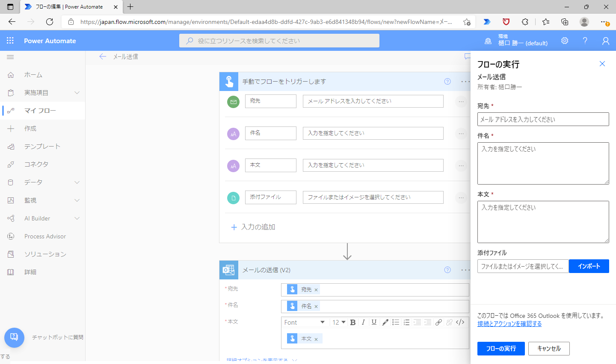Click email type icon for 宛先 input
Image resolution: width=616 pixels, height=364 pixels.
click(233, 102)
